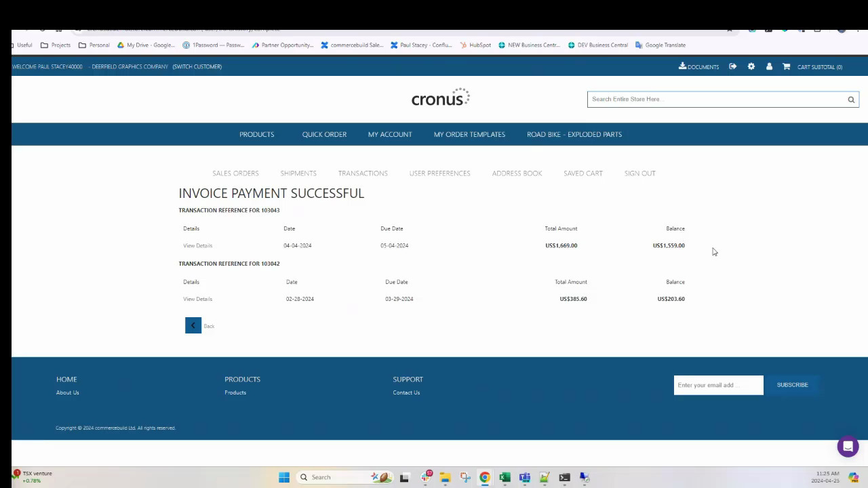868x488 pixels.
Task: Open the settings gear in the header
Action: 751,66
